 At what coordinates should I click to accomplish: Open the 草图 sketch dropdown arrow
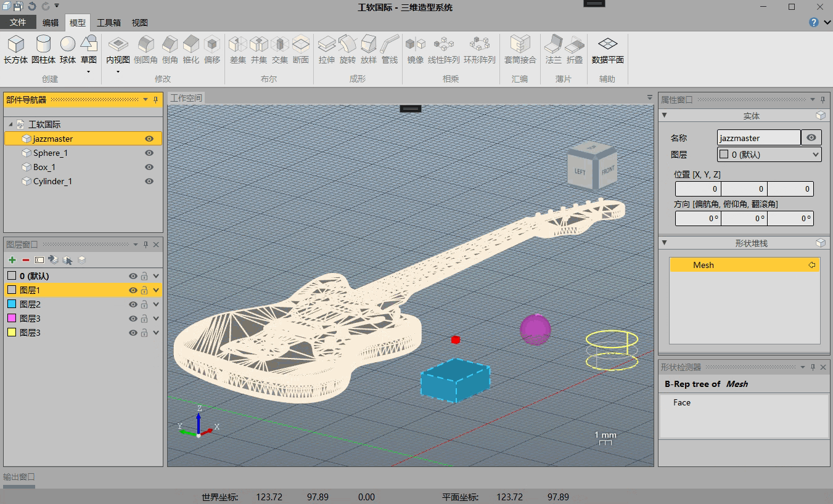pos(89,71)
